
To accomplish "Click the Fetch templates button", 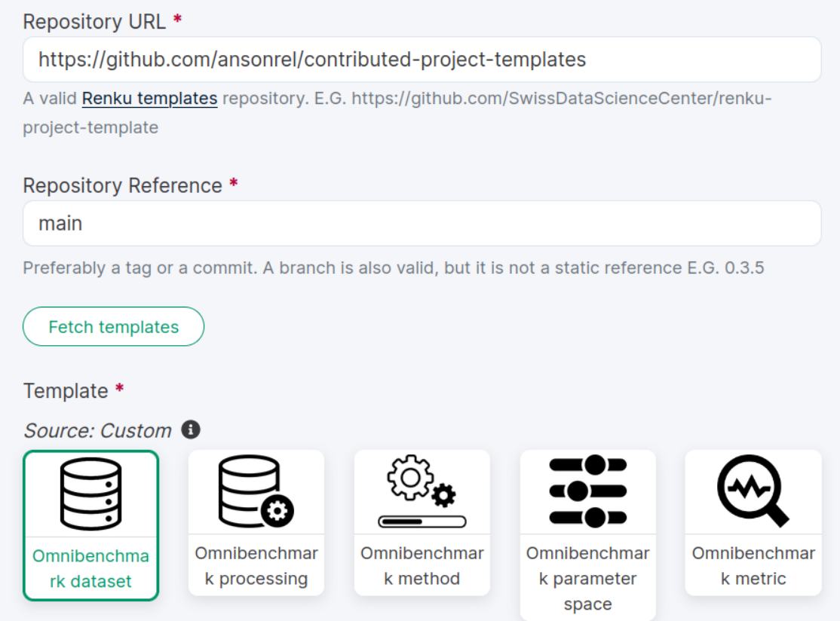I will pos(114,326).
